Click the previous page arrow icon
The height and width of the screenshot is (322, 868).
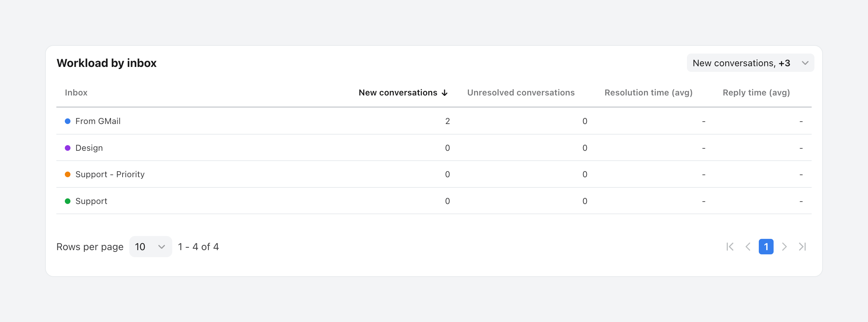pos(748,247)
